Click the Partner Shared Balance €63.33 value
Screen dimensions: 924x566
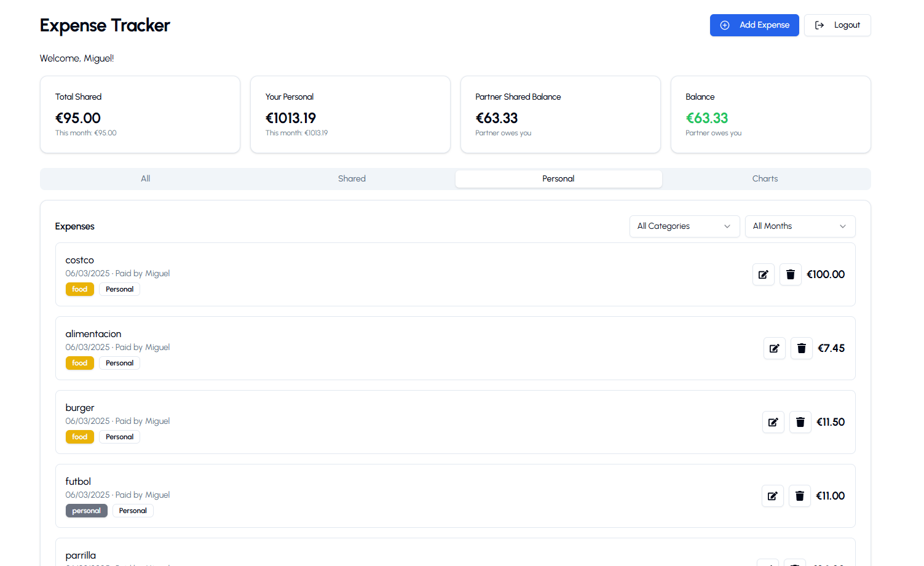point(497,118)
